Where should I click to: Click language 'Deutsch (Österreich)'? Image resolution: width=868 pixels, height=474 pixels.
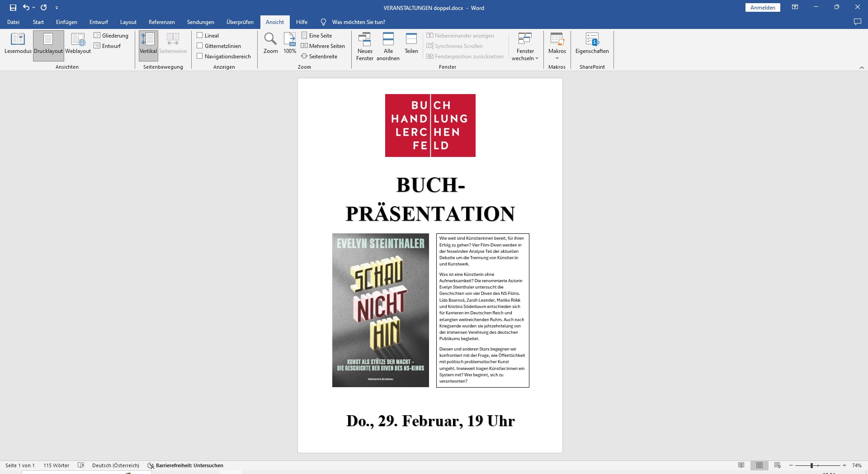coord(116,465)
